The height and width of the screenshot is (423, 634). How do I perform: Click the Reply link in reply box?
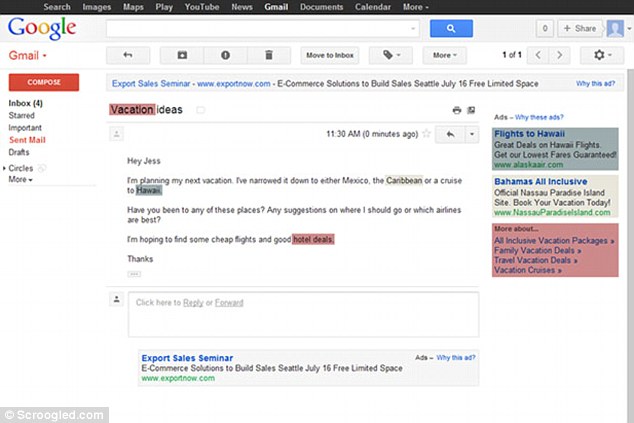click(x=193, y=302)
